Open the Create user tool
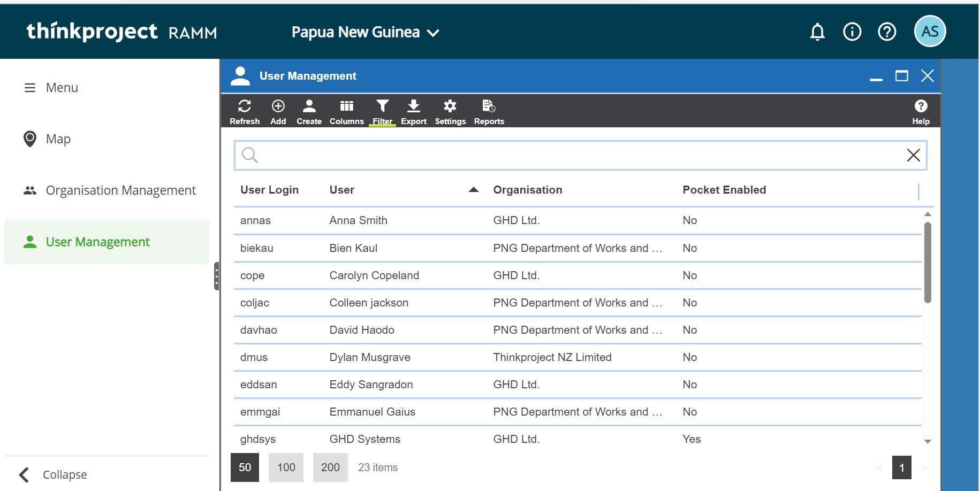 309,112
